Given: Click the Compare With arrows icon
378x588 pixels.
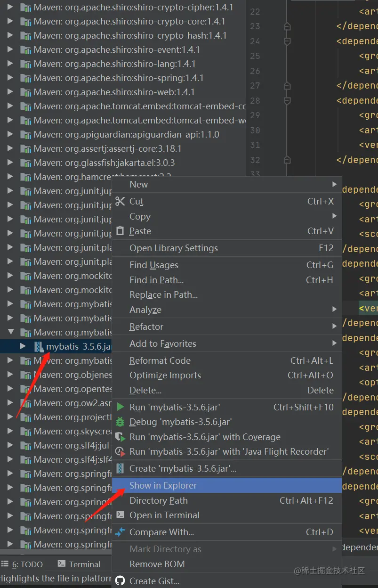Looking at the screenshot, I should pos(121,532).
